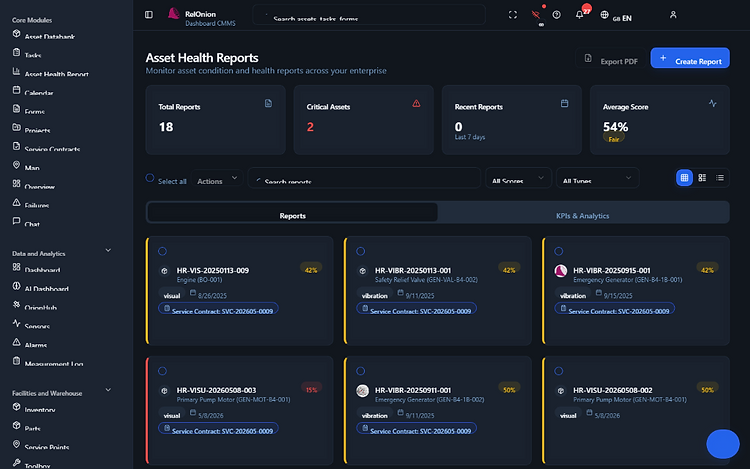Click the global search assets field
750x469 pixels.
pyautogui.click(x=369, y=15)
